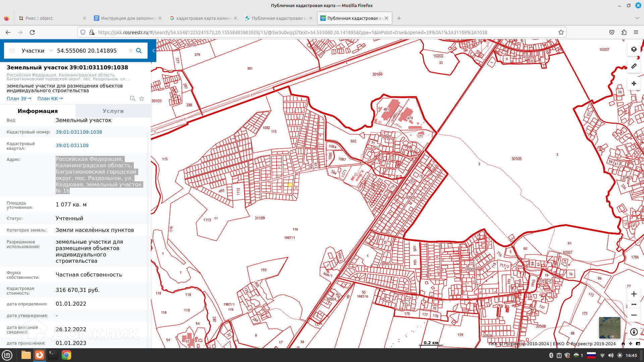Screen dimensions: 644x362
Task: Switch to Инструкция для заполнения browser tab
Action: (x=127, y=18)
